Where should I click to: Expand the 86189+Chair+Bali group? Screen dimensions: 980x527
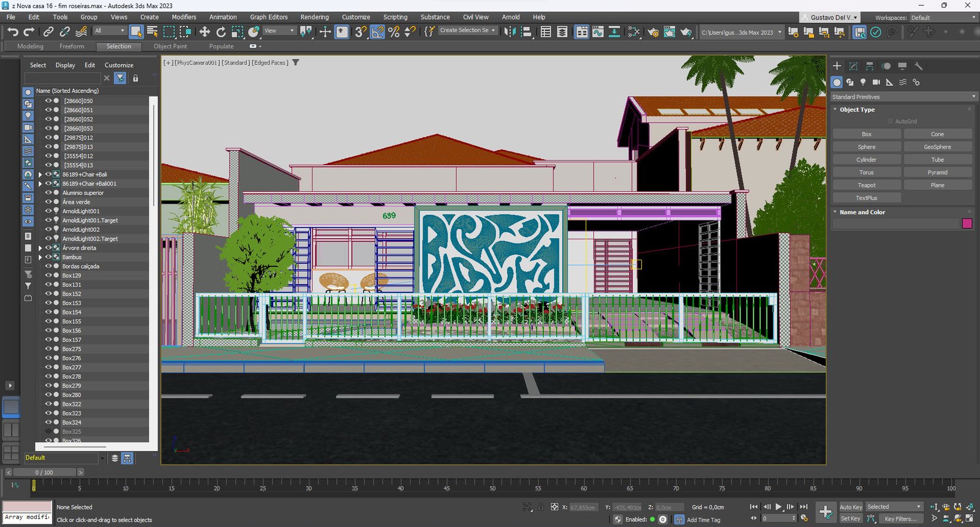pyautogui.click(x=40, y=174)
